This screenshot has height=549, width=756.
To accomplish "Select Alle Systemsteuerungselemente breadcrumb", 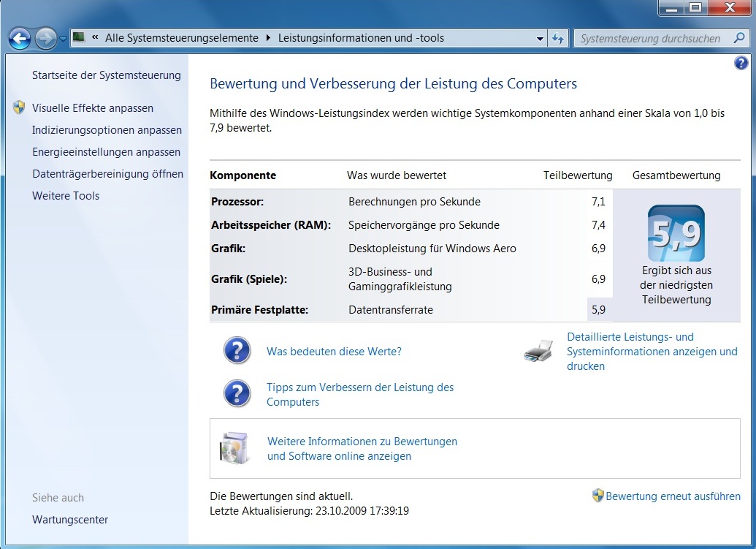I will point(182,38).
